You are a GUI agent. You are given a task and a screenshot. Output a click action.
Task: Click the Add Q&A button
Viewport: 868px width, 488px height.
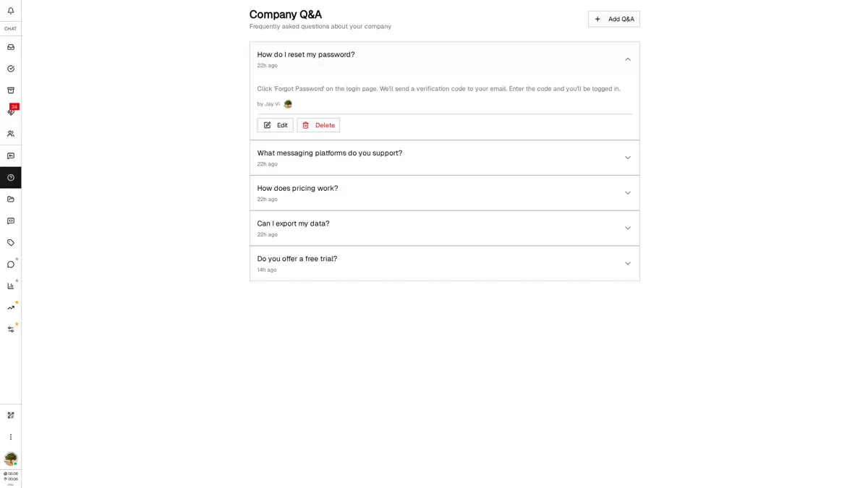613,20
